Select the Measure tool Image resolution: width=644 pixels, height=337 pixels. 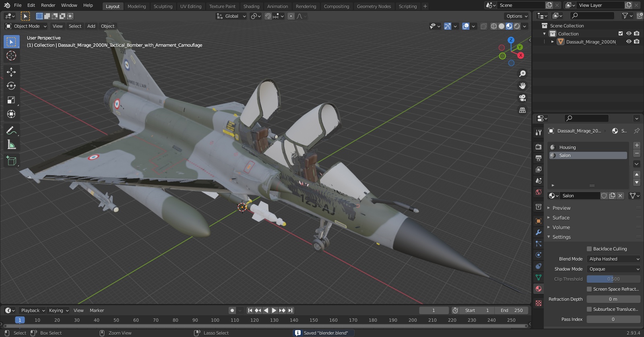(x=11, y=145)
